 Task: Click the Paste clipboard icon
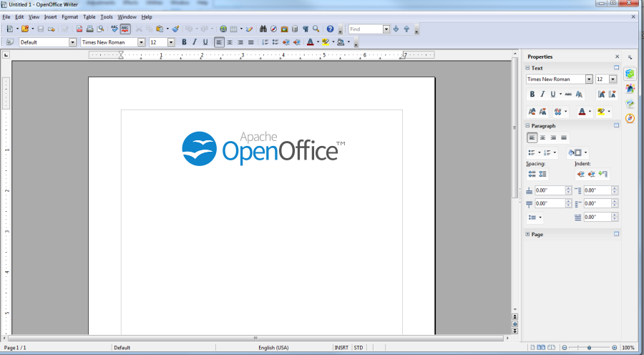click(x=160, y=29)
